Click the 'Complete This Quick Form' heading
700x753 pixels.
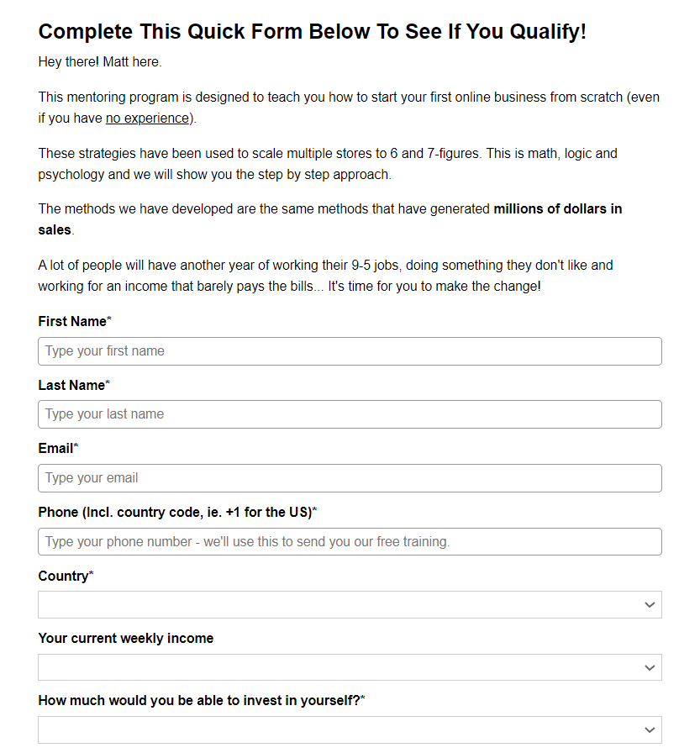(x=312, y=32)
